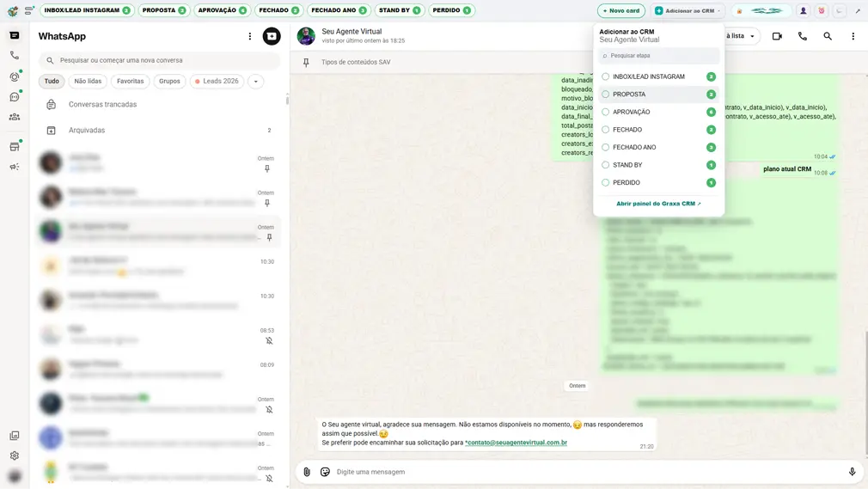
Task: Expand more chat filters dropdown arrow
Action: point(256,82)
